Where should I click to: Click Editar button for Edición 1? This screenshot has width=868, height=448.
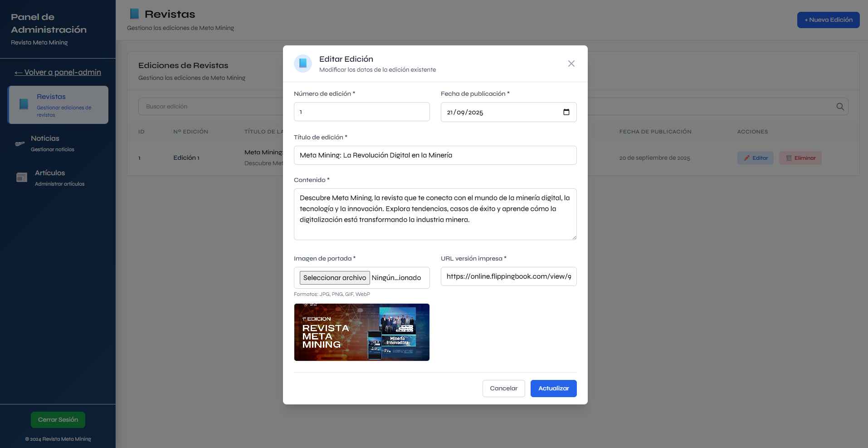click(x=755, y=158)
